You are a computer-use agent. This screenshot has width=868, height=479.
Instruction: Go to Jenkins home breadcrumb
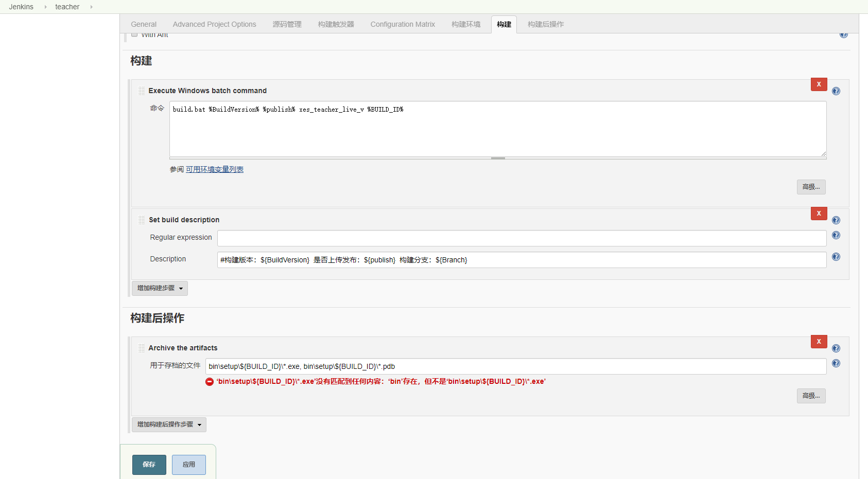(x=21, y=7)
